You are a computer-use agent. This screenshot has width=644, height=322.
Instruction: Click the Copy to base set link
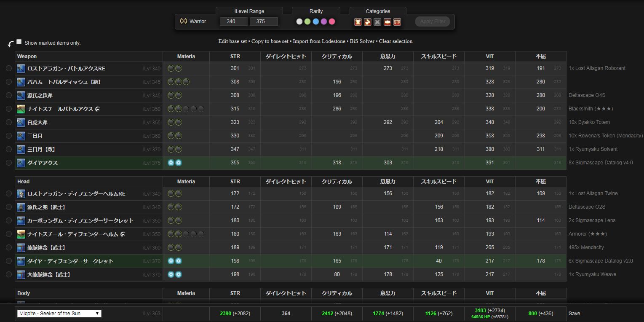[270, 41]
